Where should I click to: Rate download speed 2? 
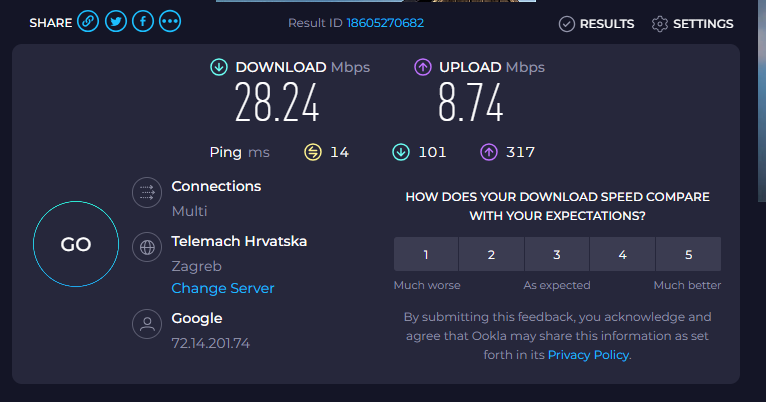click(x=491, y=254)
